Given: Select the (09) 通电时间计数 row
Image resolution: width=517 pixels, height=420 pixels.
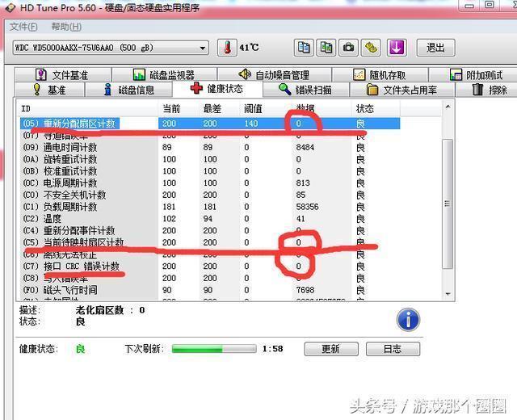Looking at the screenshot, I should [210, 147].
